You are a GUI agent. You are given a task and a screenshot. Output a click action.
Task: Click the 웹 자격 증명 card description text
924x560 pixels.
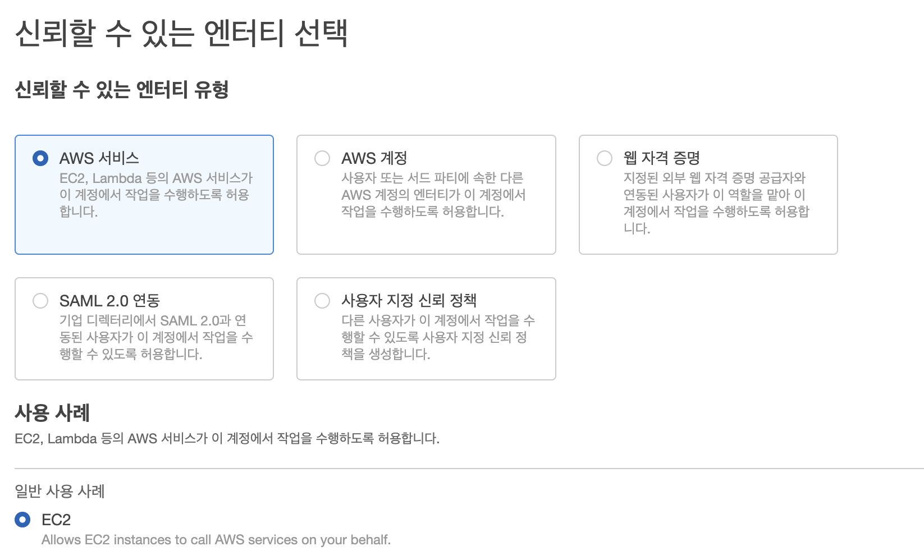pos(716,203)
